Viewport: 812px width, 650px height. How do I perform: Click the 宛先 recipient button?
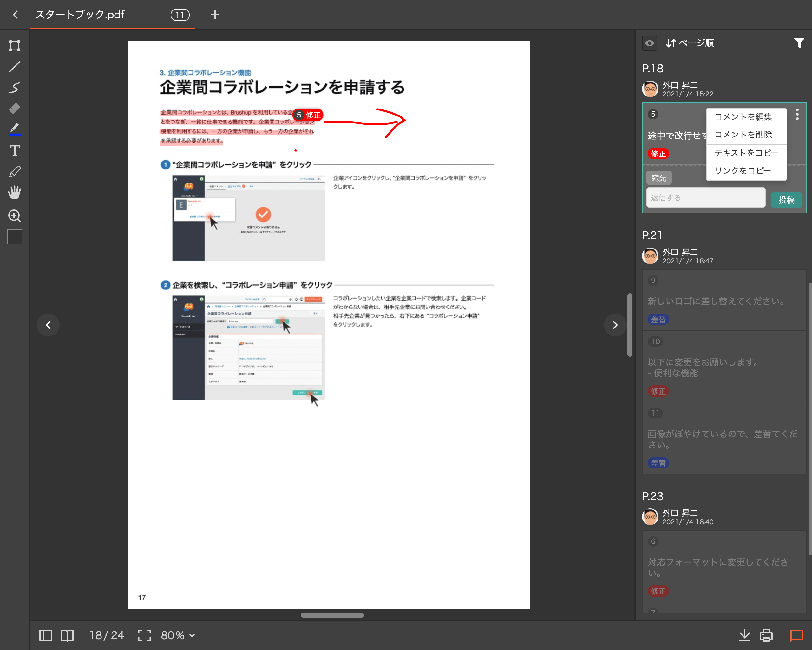(659, 178)
